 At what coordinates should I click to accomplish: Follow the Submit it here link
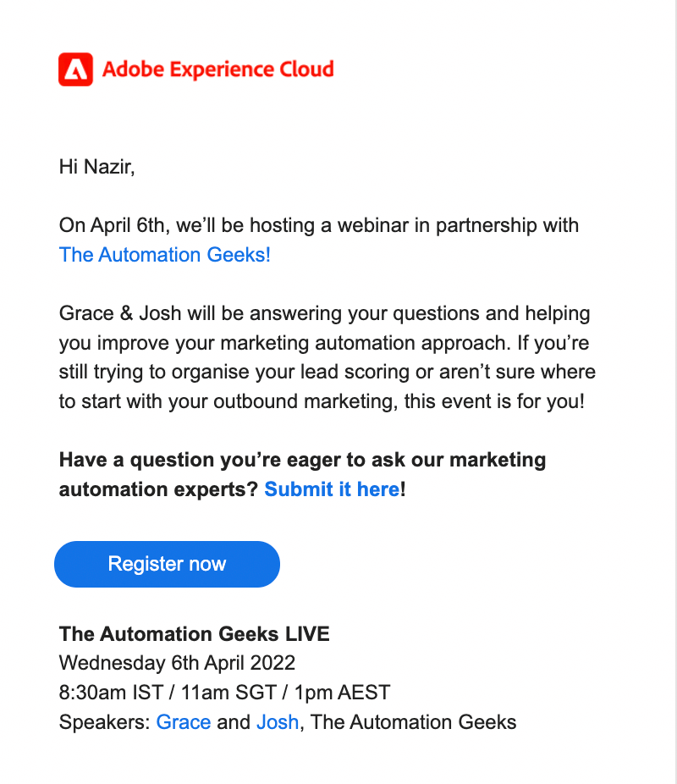[x=333, y=489]
